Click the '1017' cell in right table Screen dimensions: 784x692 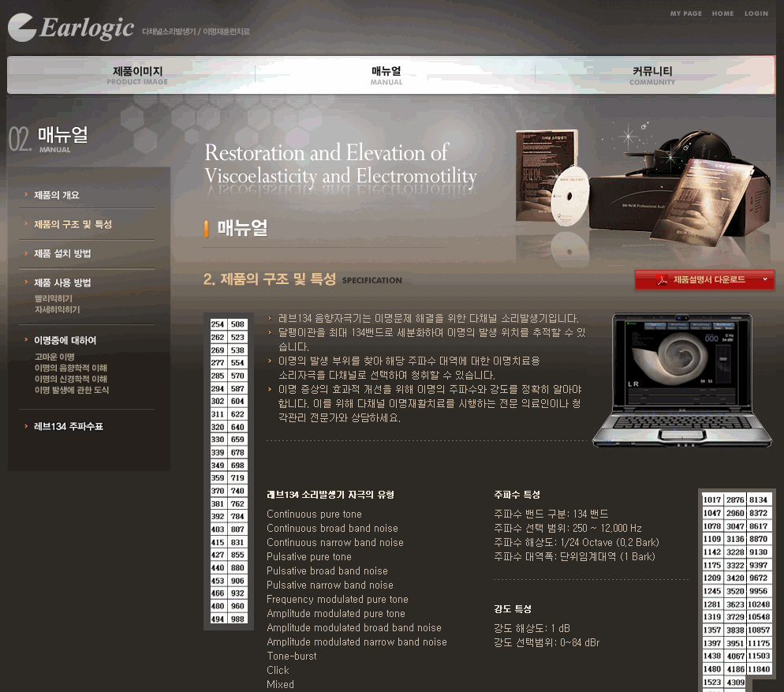(712, 499)
